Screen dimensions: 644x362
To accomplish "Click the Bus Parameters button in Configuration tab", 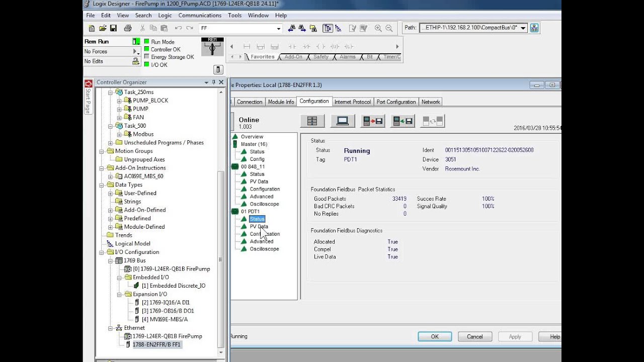I will [x=312, y=121].
